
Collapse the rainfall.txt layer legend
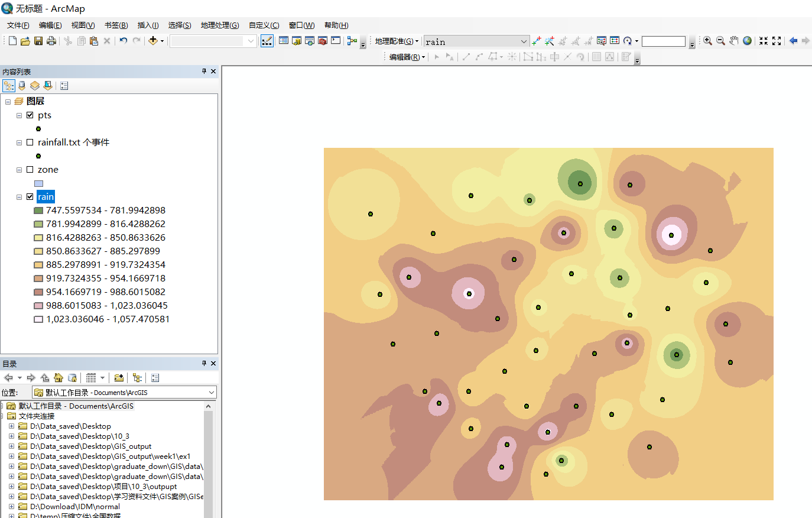19,143
